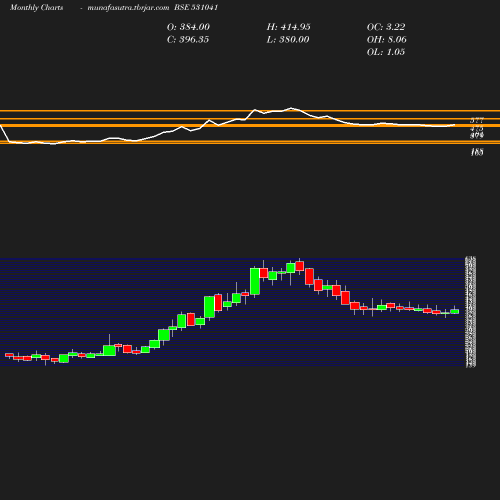Click the "OH: 8.06" value
The height and width of the screenshot is (500, 500).
pos(387,40)
